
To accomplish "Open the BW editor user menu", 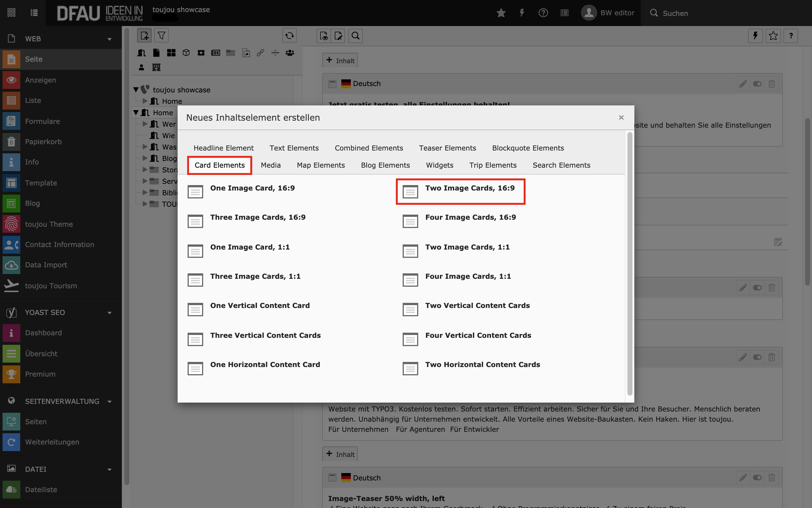I will click(x=608, y=13).
